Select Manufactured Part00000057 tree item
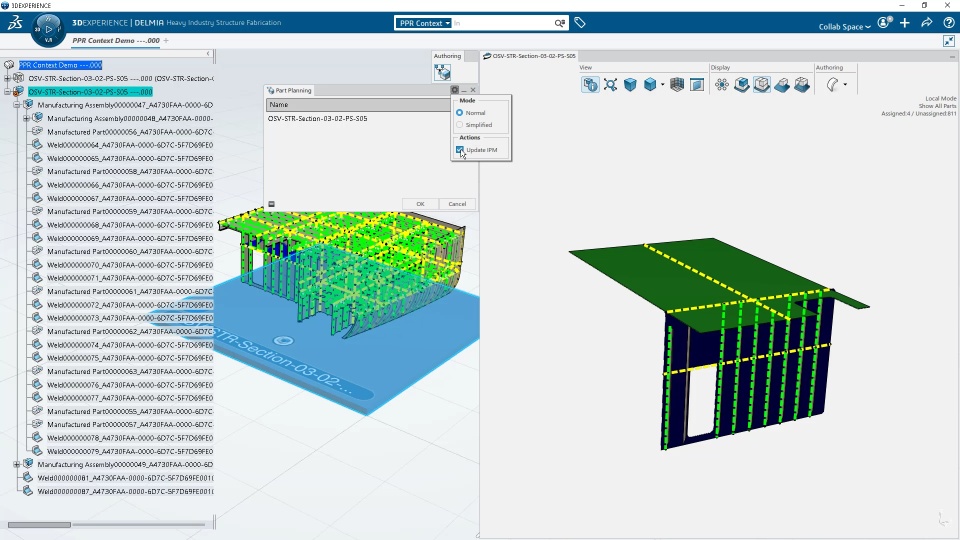Image resolution: width=960 pixels, height=540 pixels. (x=130, y=424)
